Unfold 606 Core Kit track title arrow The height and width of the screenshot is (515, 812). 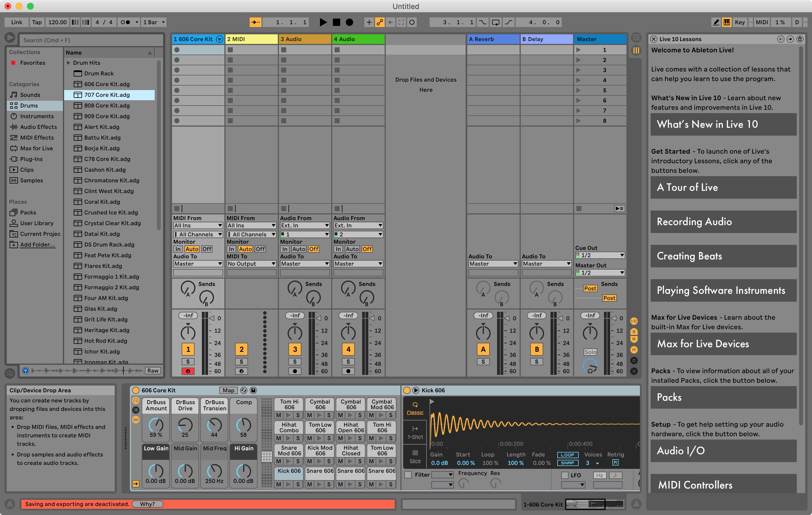pyautogui.click(x=220, y=39)
